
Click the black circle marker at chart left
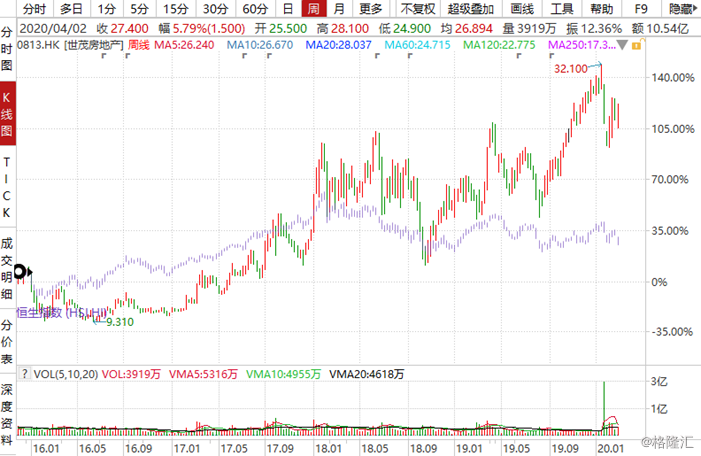[20, 271]
